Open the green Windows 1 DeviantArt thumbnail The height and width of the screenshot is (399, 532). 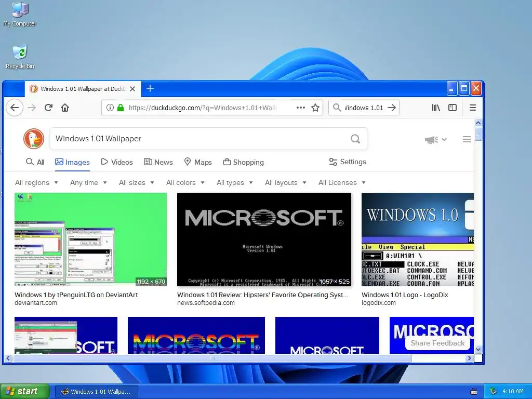(x=90, y=240)
